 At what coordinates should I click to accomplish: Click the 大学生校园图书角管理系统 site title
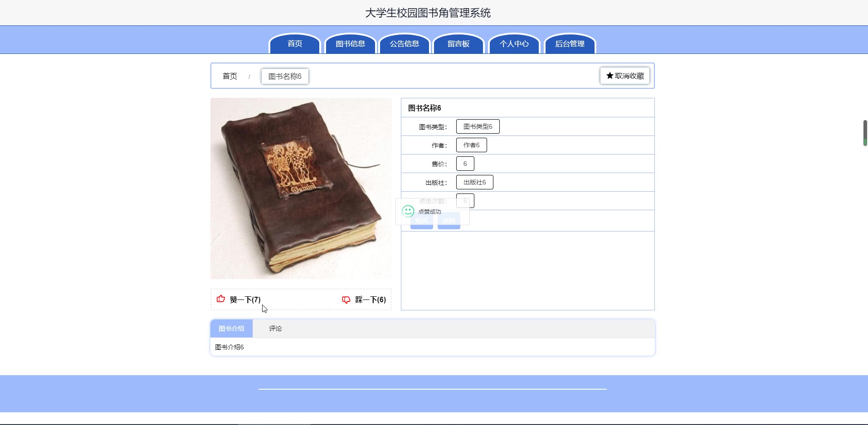(x=428, y=13)
